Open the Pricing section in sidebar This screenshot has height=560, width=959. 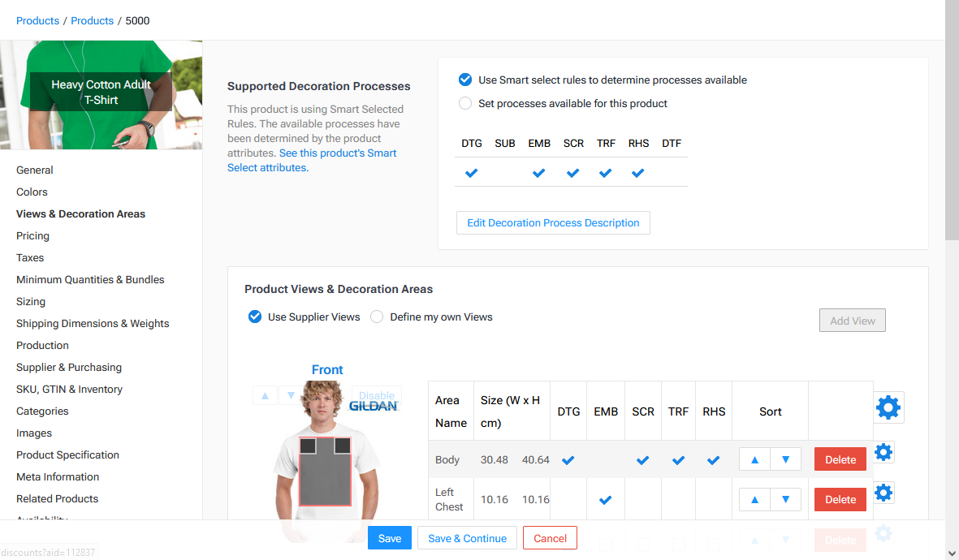32,236
